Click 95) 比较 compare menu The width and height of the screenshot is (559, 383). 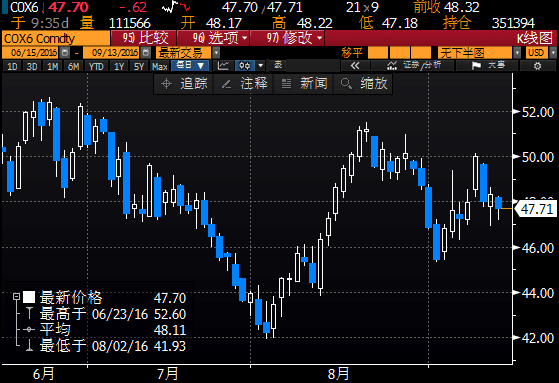[144, 38]
